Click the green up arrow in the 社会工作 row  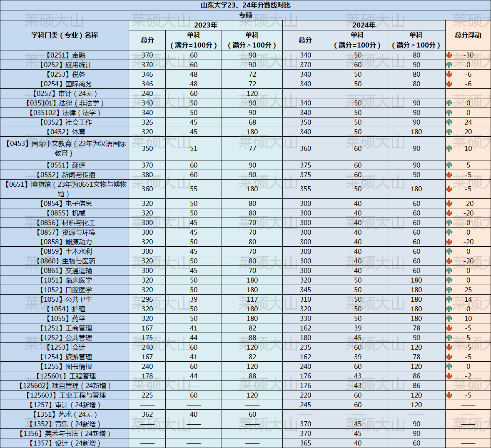pos(449,122)
